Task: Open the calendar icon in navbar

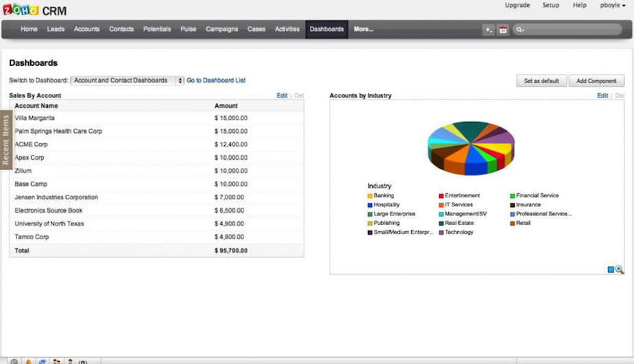Action: [x=502, y=30]
